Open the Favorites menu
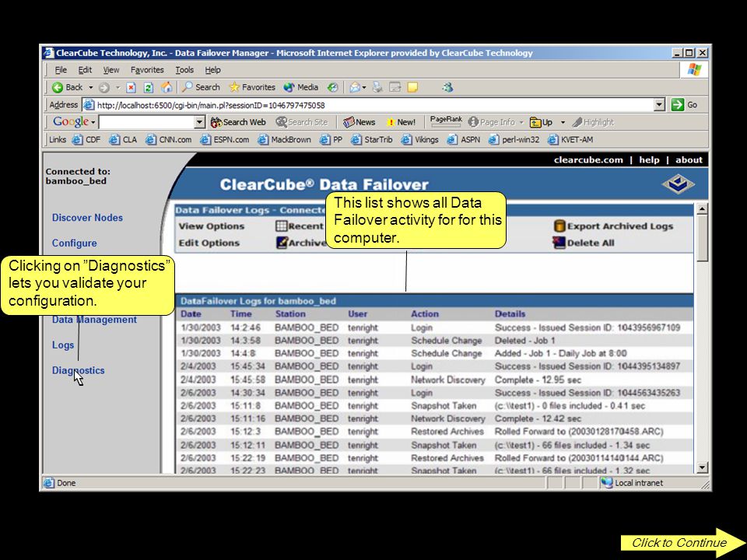The height and width of the screenshot is (560, 747). (x=147, y=70)
